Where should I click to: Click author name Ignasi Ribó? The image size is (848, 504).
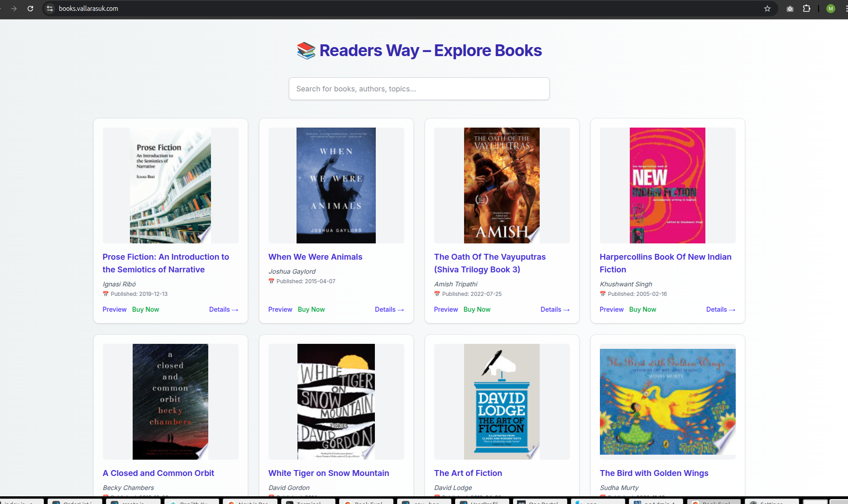coord(119,284)
